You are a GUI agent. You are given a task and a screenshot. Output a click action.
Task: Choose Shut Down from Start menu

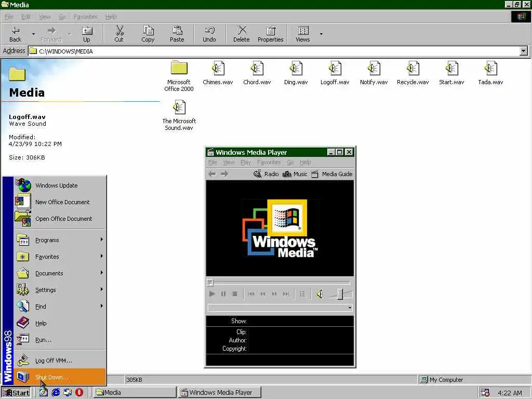60,377
